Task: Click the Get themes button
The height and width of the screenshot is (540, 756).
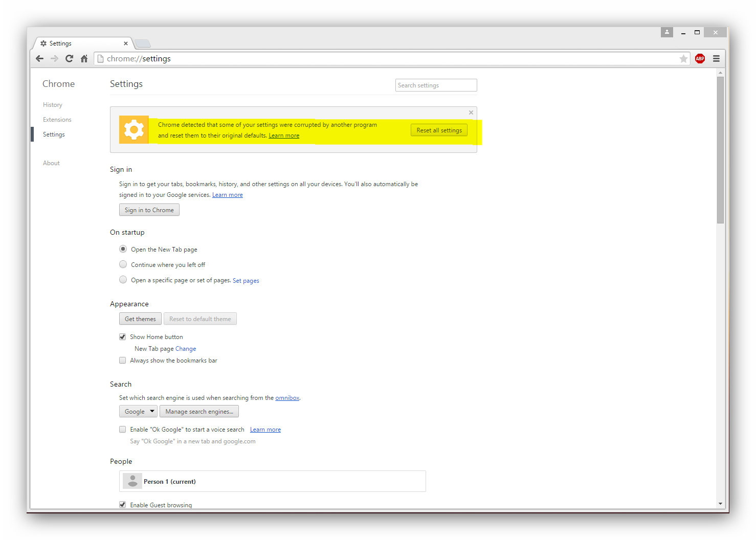Action: coord(140,319)
